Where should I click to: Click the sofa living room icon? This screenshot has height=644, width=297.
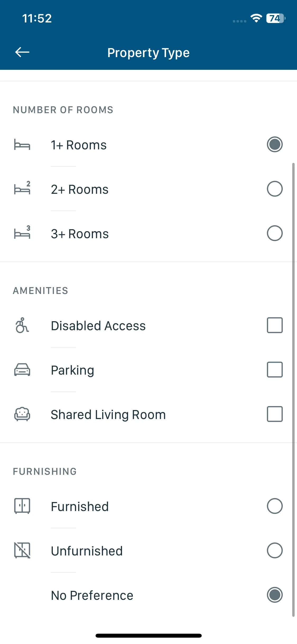coord(22,414)
